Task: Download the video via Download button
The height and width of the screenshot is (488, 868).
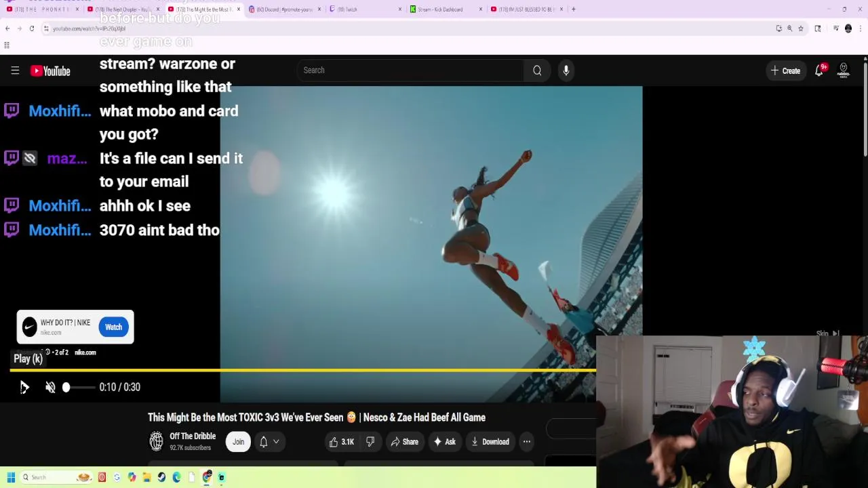Action: tap(490, 442)
